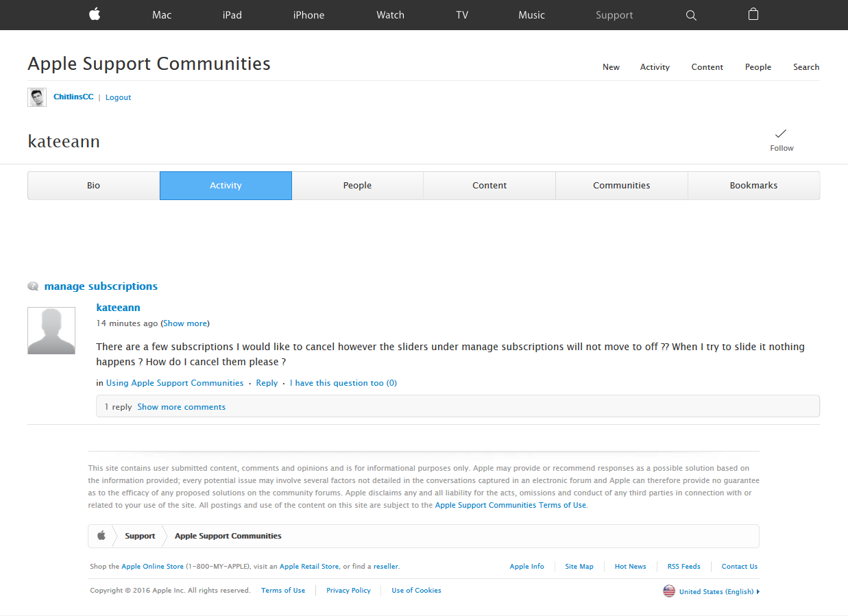The height and width of the screenshot is (616, 848).
Task: Go to Watch in top navigation
Action: (x=391, y=15)
